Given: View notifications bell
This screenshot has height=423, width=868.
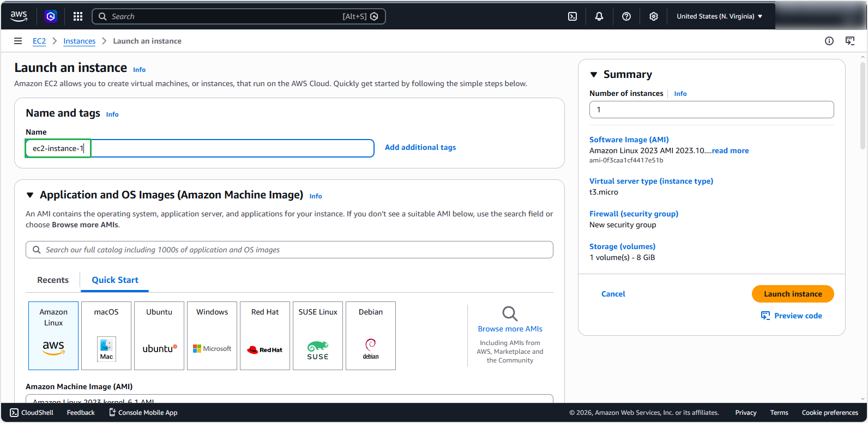Looking at the screenshot, I should click(x=599, y=16).
